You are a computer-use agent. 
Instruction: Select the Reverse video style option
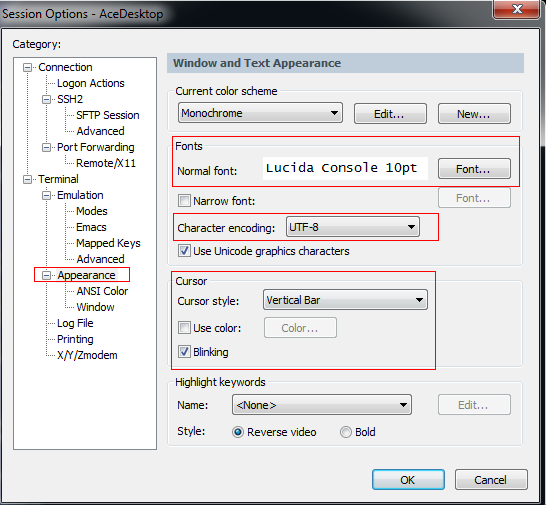point(238,432)
